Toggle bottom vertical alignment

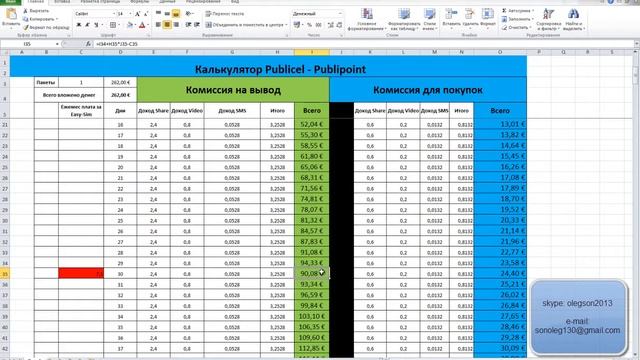(x=176, y=13)
